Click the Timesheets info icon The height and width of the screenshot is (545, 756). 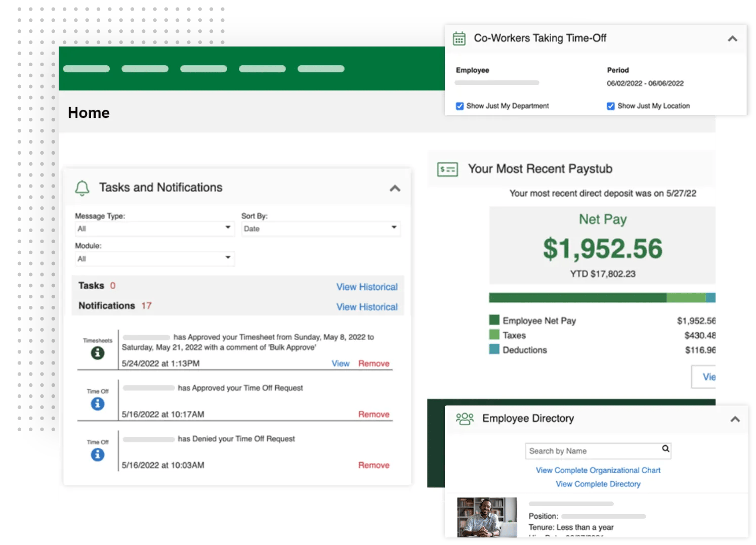[x=98, y=353]
